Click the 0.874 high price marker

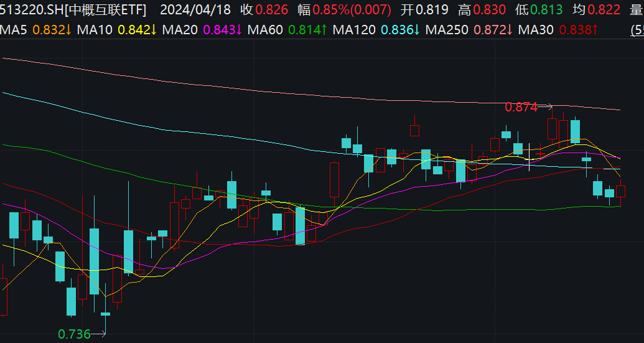[x=521, y=107]
